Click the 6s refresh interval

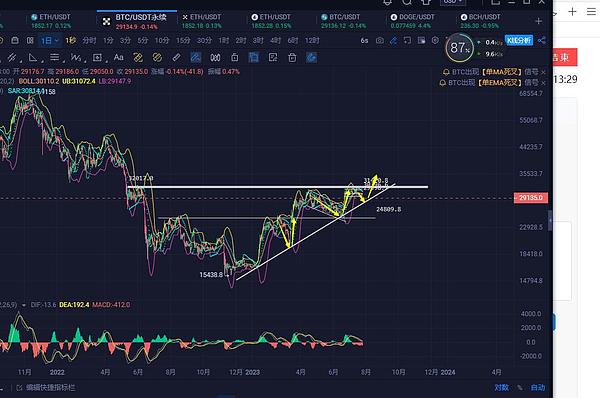364,41
